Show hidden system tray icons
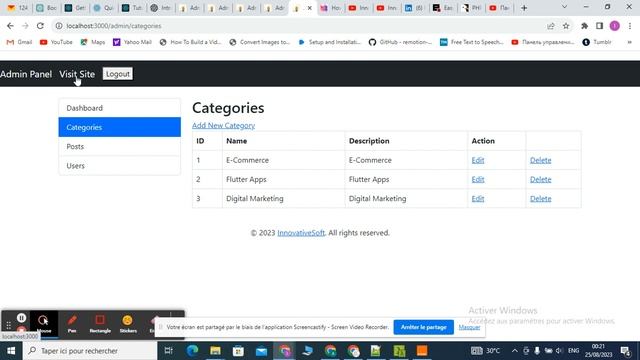 coord(515,351)
